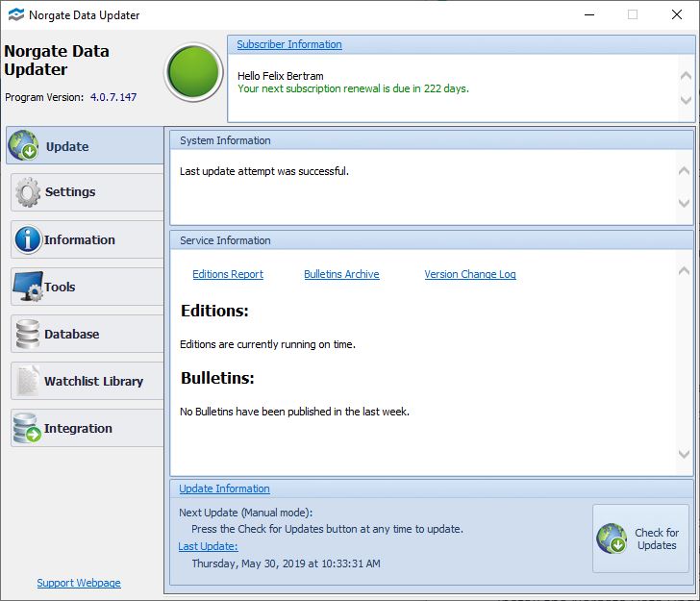The height and width of the screenshot is (601, 700).
Task: Click down arrow in Subscriber Information panel
Action: coord(686,100)
